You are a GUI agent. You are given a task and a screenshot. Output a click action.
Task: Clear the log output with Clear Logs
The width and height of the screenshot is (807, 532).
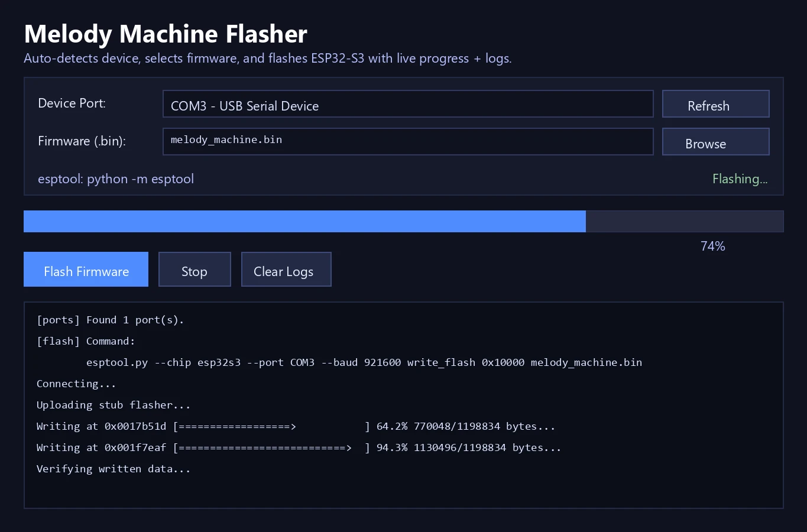[286, 270]
